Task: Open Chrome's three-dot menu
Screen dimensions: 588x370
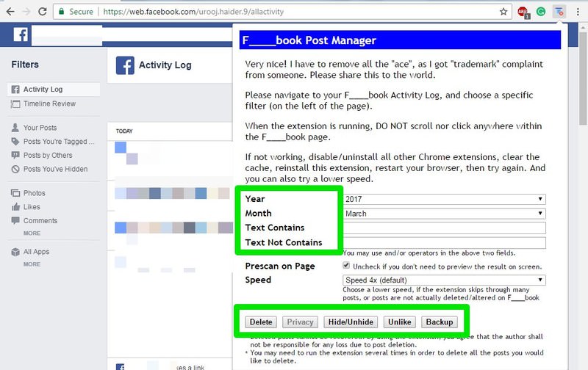Action: (578, 12)
